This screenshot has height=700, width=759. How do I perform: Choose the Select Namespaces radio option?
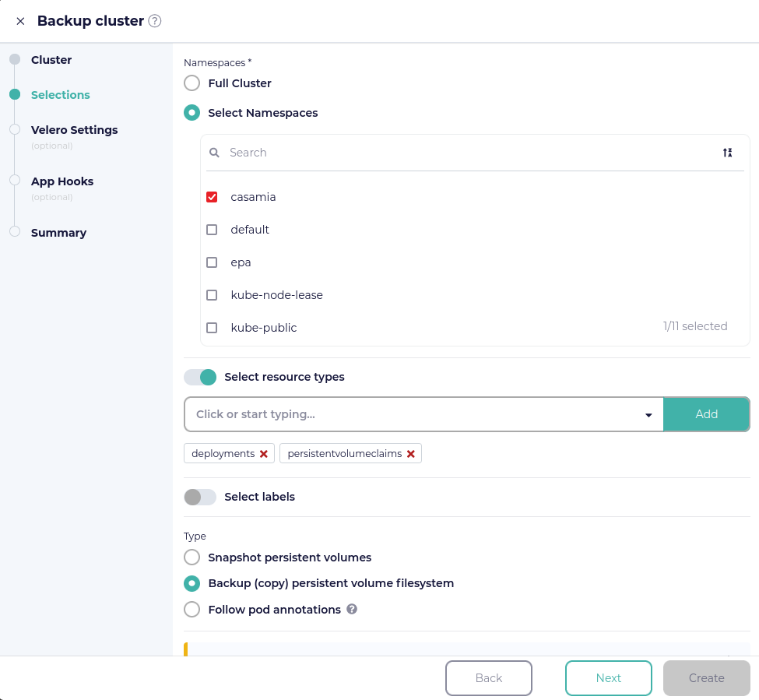[192, 113]
